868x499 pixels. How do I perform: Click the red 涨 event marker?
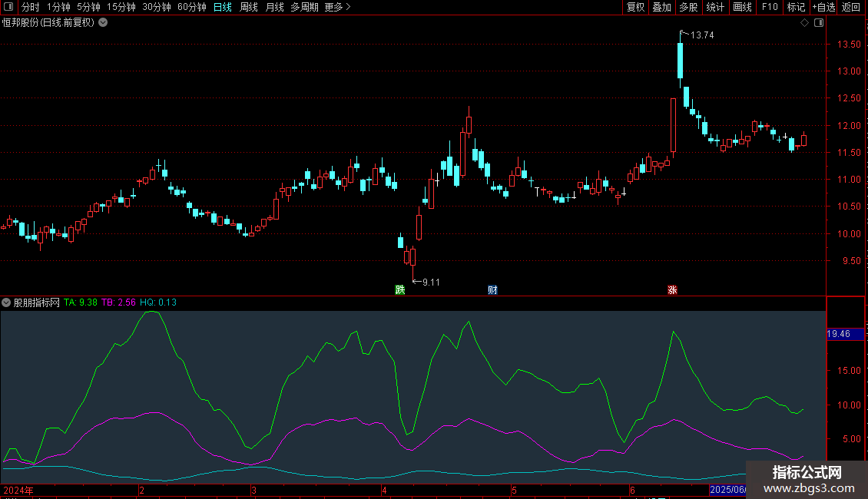coord(673,290)
